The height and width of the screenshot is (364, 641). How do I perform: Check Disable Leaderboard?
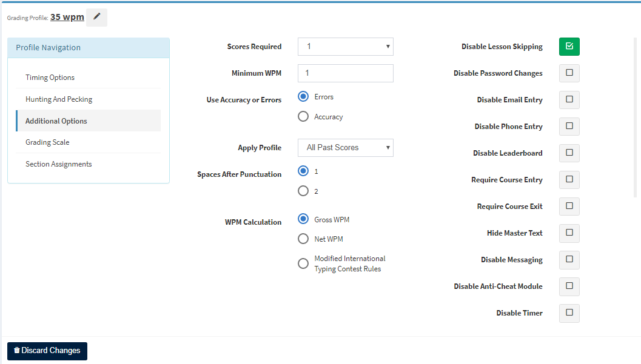pyautogui.click(x=569, y=153)
